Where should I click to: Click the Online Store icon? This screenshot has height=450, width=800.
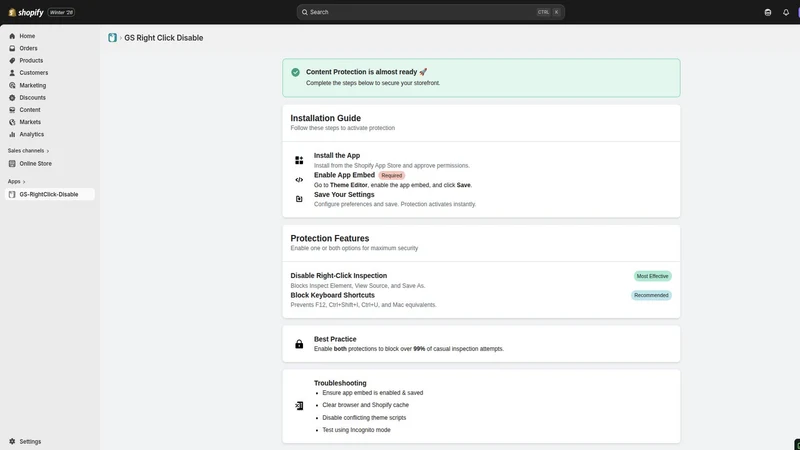click(12, 164)
